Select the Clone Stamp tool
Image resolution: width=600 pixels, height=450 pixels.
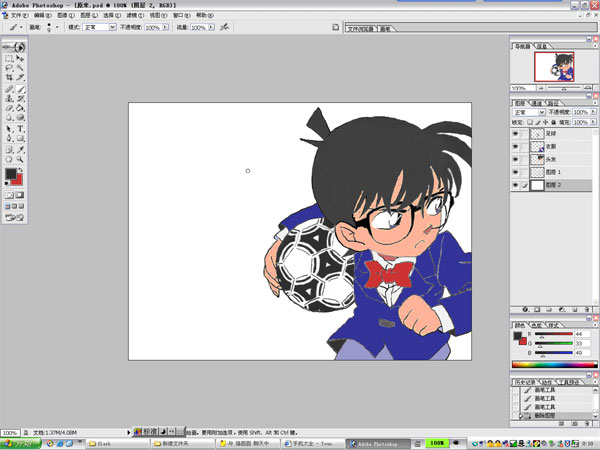click(x=9, y=98)
